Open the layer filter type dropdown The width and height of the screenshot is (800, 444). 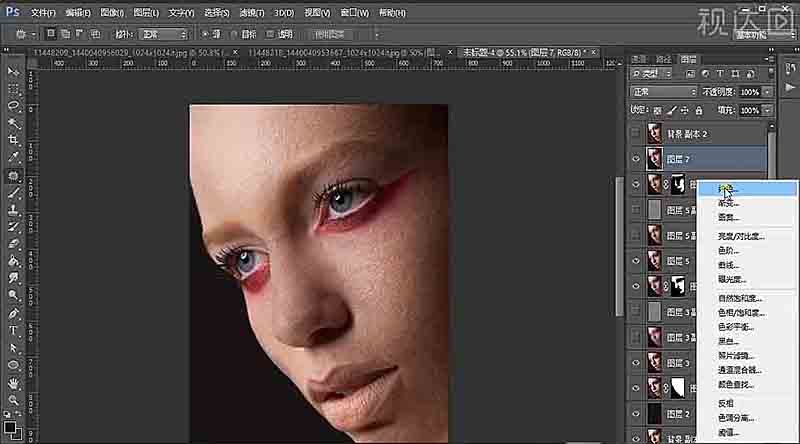(652, 74)
